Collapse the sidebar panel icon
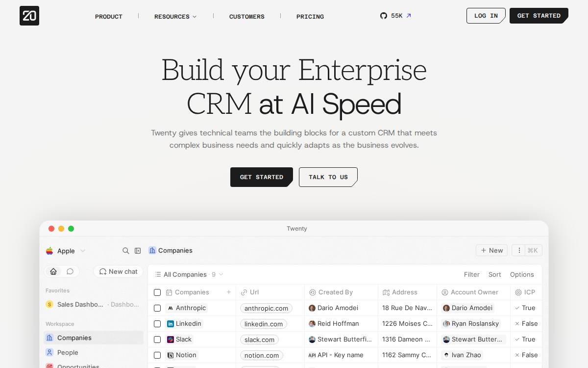Screen dimensions: 588x368 138,251
